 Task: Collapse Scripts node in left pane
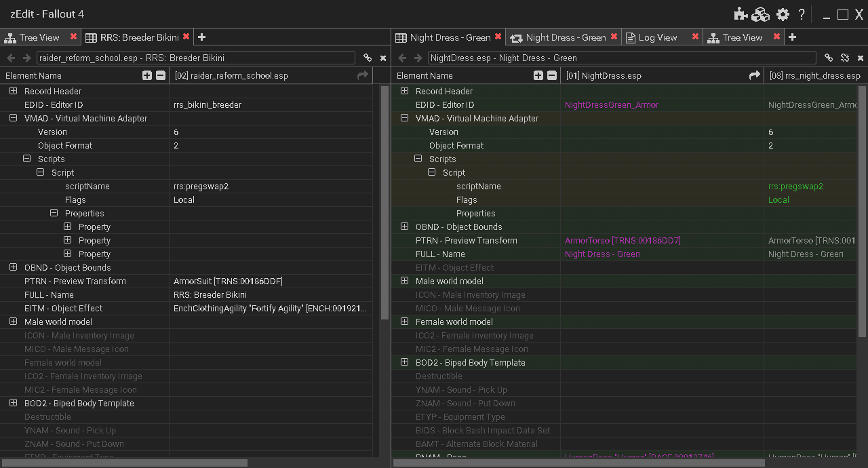click(26, 159)
